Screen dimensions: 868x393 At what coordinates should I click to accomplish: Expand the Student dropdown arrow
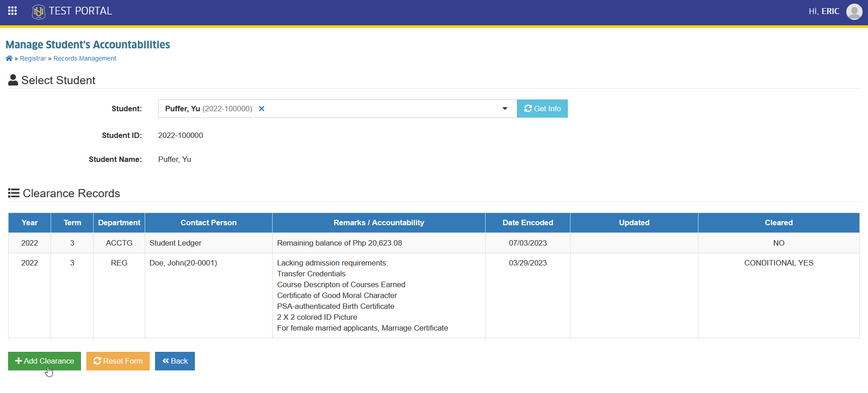(x=505, y=109)
